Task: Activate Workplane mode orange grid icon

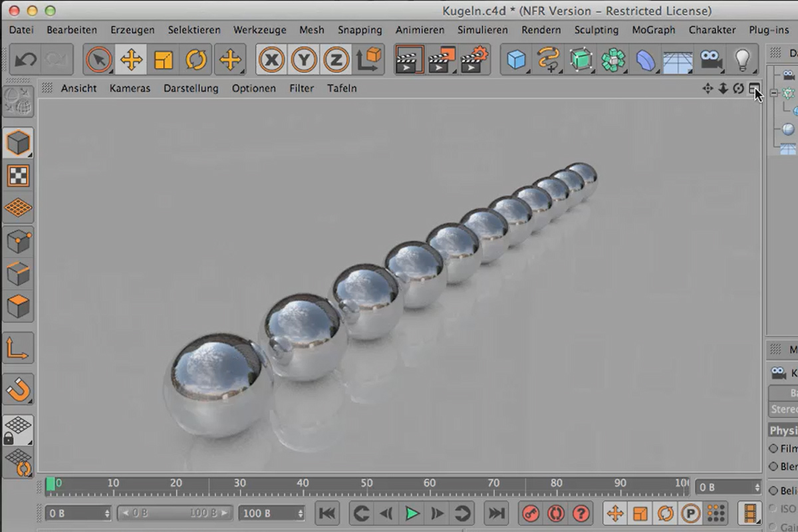Action: click(18, 208)
